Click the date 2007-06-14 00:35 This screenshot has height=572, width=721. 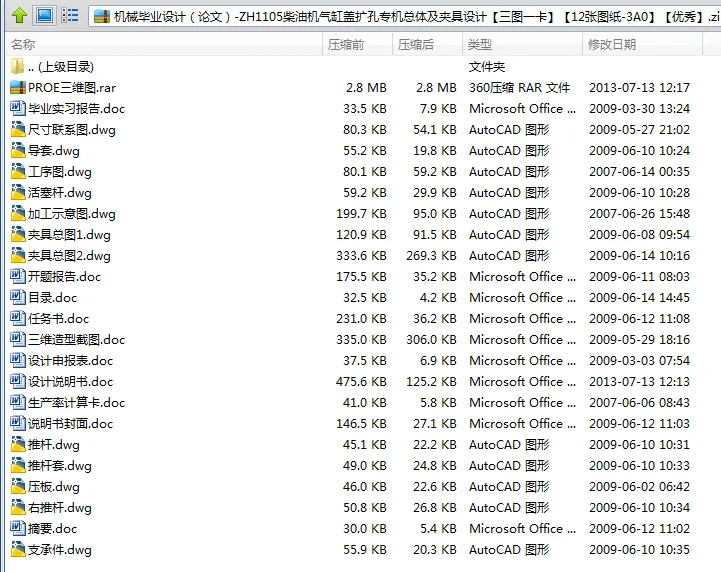click(640, 172)
